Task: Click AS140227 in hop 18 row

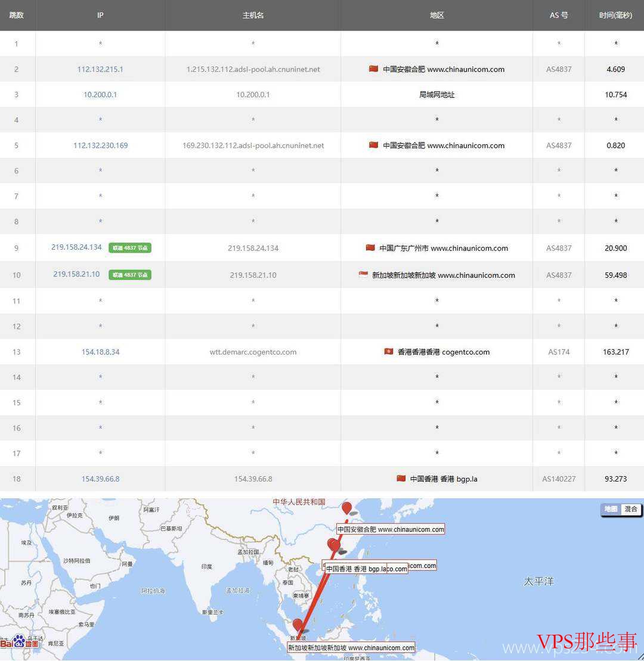Action: coord(559,479)
